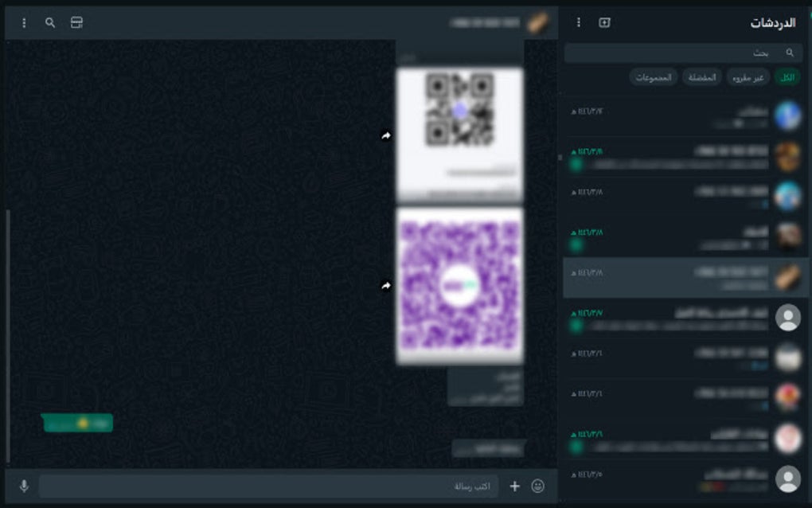Switch to the المجموعات filter

[654, 77]
